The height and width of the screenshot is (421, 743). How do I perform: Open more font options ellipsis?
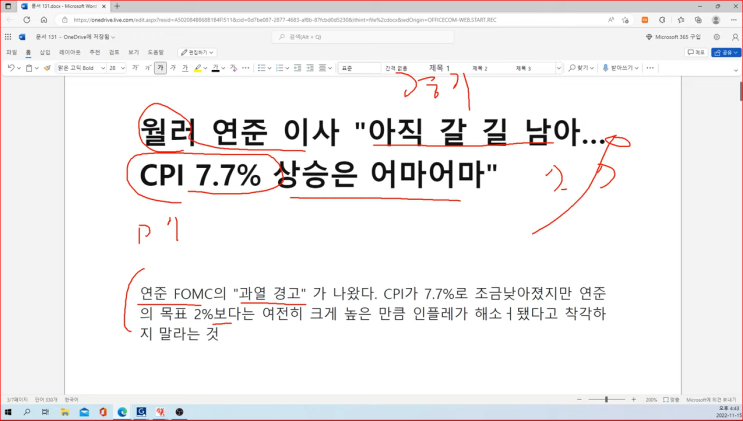[x=245, y=68]
